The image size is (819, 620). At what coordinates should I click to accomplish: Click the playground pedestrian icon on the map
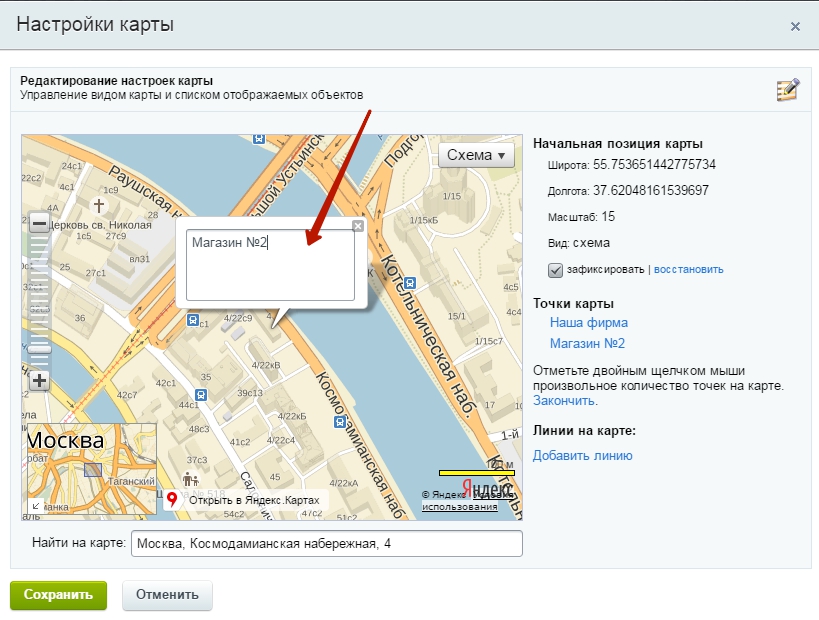click(190, 480)
